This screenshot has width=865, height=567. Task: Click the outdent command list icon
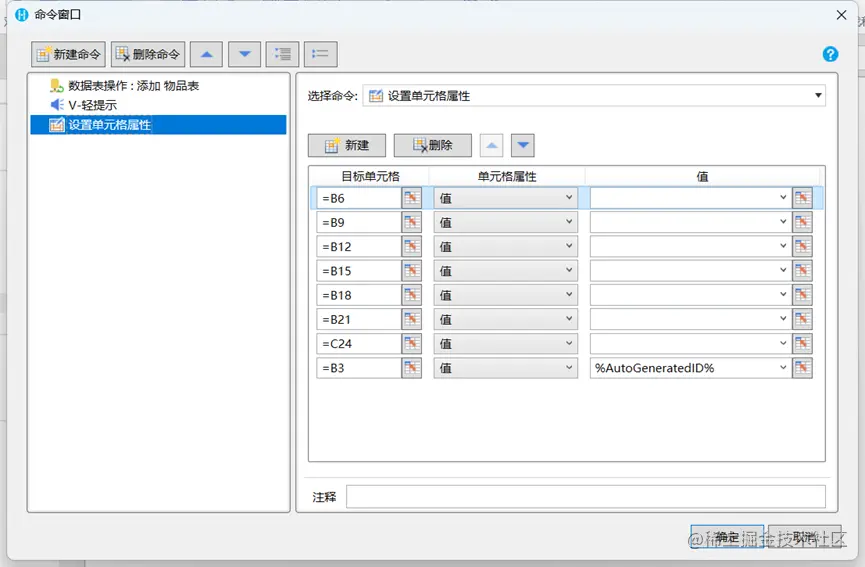click(321, 54)
